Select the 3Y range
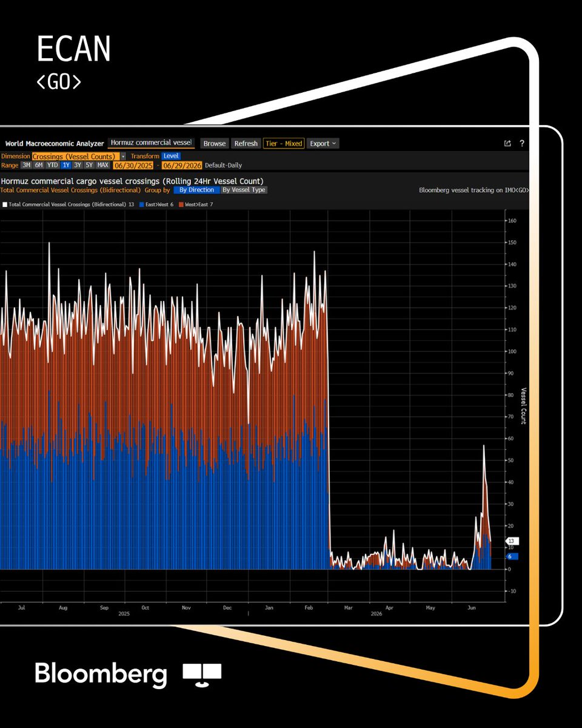The height and width of the screenshot is (728, 582). 78,165
